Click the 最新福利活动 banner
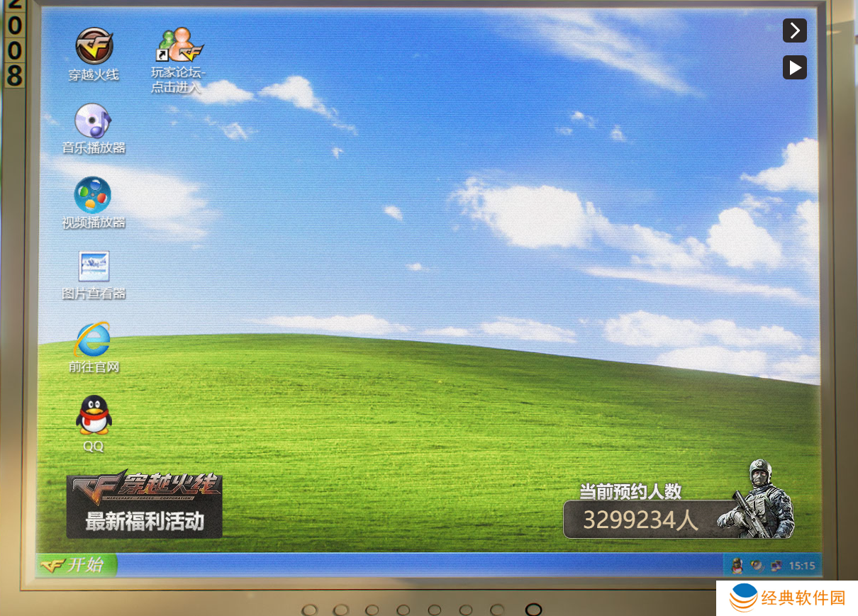 click(x=145, y=504)
